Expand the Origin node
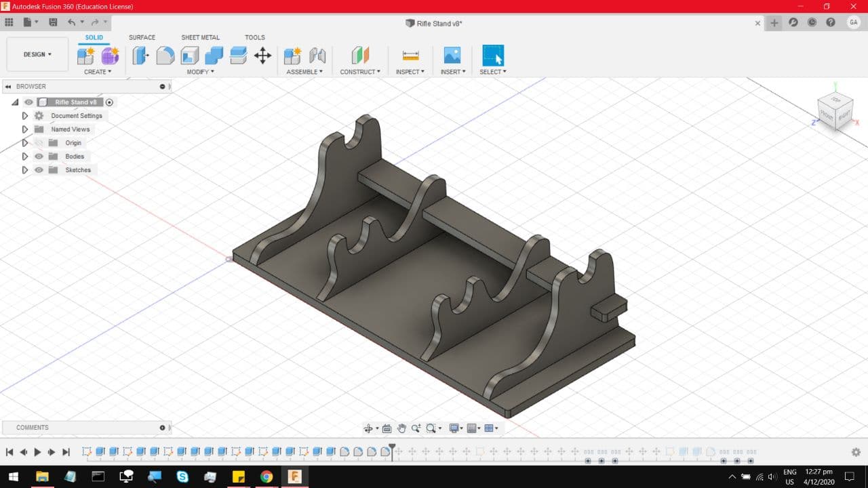 (x=25, y=143)
